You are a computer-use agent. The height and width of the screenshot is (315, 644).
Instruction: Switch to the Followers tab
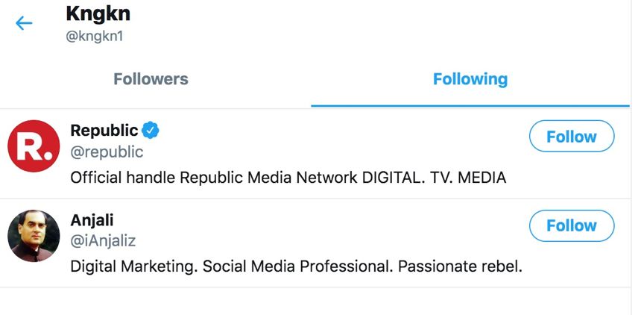pyautogui.click(x=151, y=79)
